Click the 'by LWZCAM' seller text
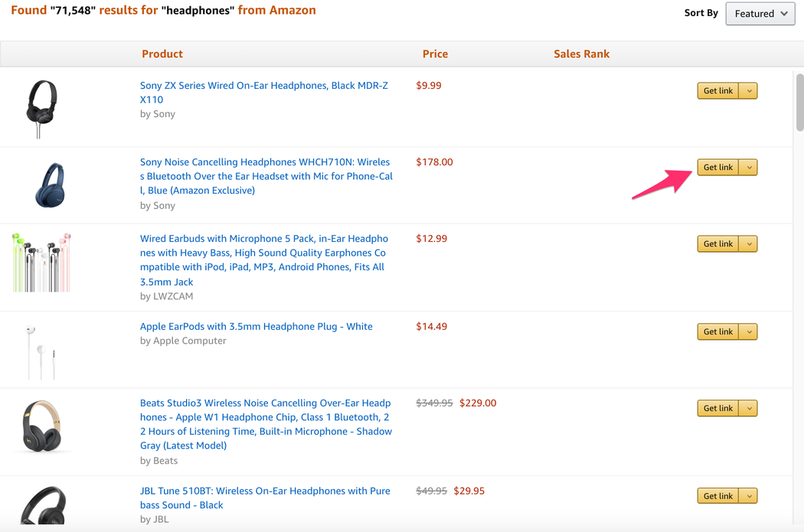Image resolution: width=804 pixels, height=532 pixels. point(167,296)
